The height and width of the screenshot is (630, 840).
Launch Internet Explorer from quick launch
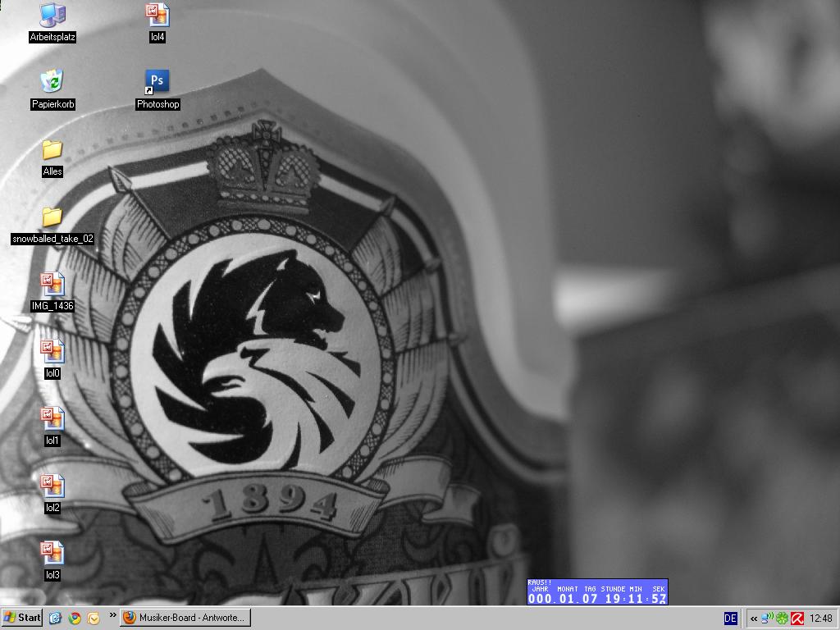click(55, 618)
